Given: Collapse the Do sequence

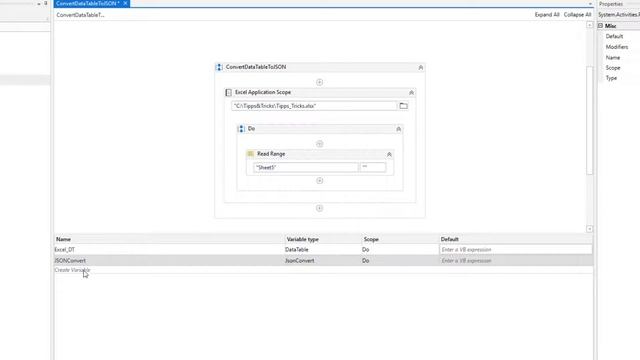Looking at the screenshot, I should pyautogui.click(x=399, y=129).
